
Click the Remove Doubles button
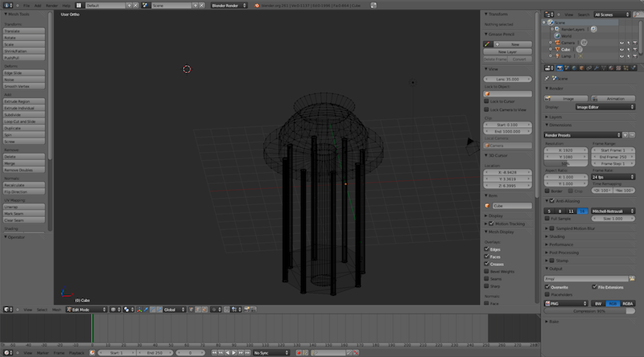click(x=24, y=170)
